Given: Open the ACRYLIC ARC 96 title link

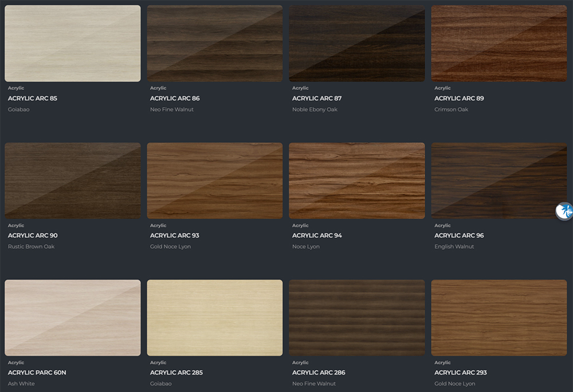Looking at the screenshot, I should [x=459, y=236].
